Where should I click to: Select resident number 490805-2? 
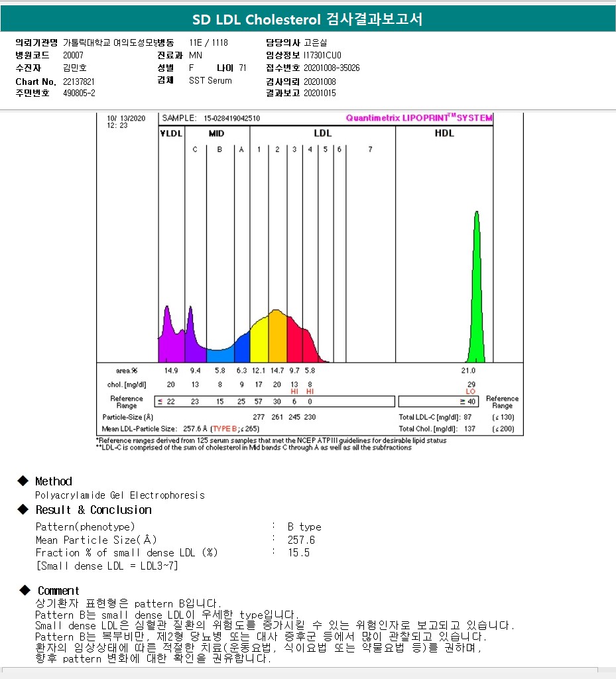point(79,93)
